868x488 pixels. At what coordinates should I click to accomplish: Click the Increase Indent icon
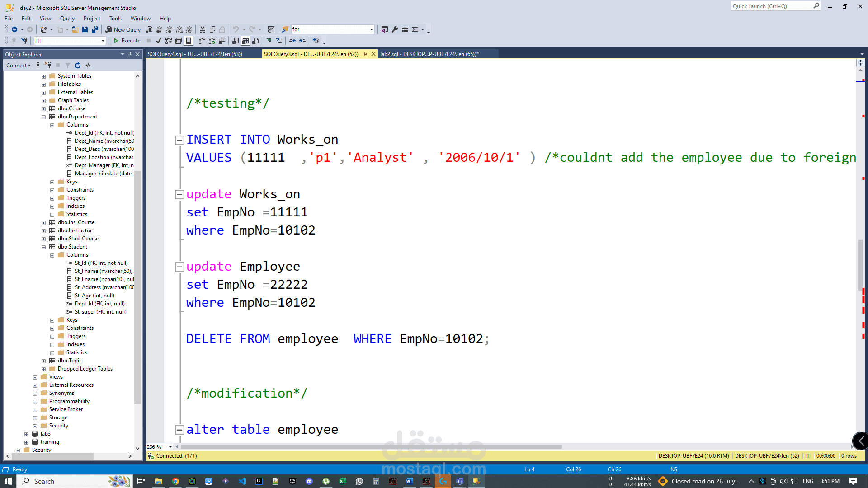coord(302,41)
